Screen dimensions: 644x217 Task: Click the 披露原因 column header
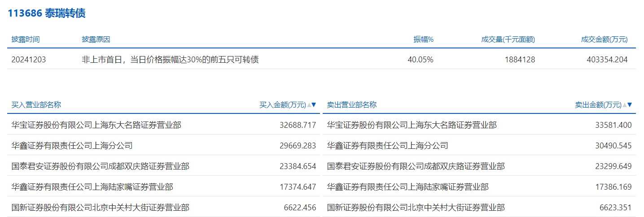click(96, 39)
